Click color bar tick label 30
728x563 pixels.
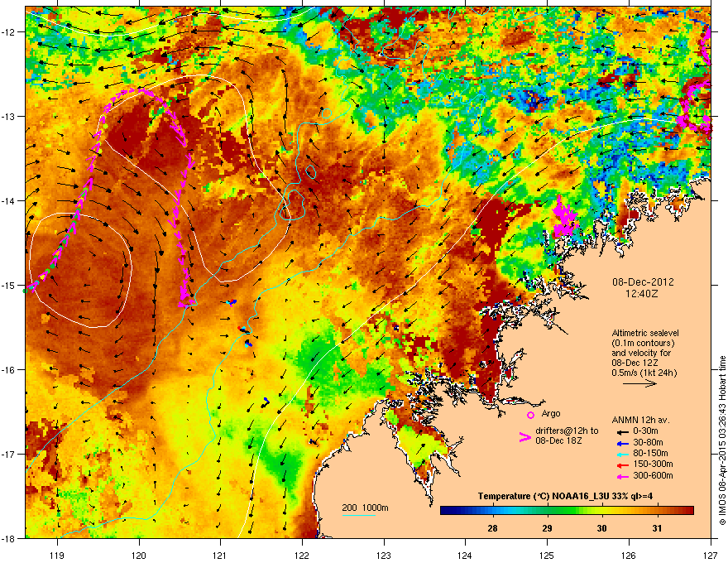(601, 528)
